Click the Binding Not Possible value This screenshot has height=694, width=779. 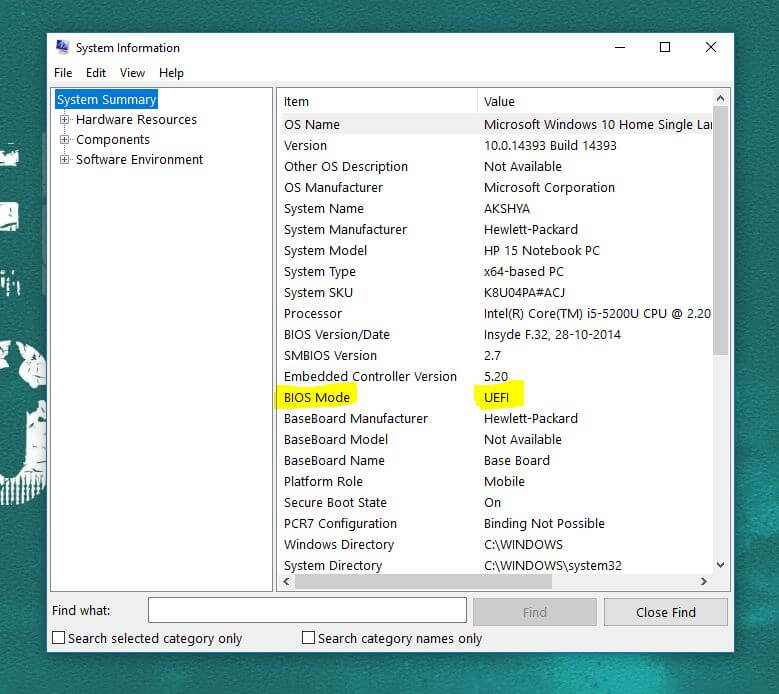click(x=544, y=523)
